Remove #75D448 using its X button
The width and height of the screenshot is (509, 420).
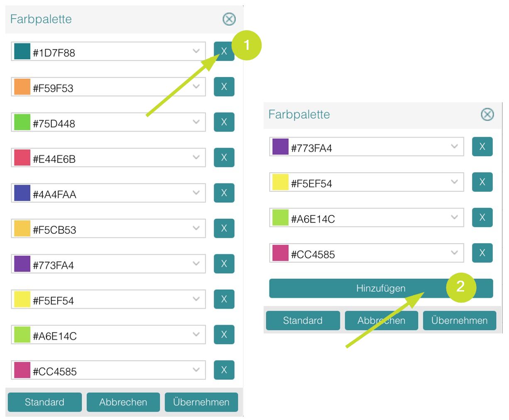pyautogui.click(x=224, y=122)
